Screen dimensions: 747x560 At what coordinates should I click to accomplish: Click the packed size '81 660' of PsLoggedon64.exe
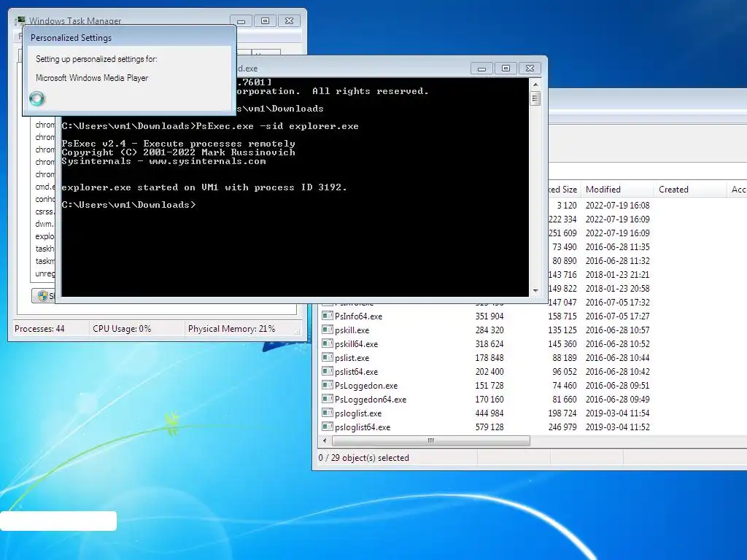pos(565,399)
